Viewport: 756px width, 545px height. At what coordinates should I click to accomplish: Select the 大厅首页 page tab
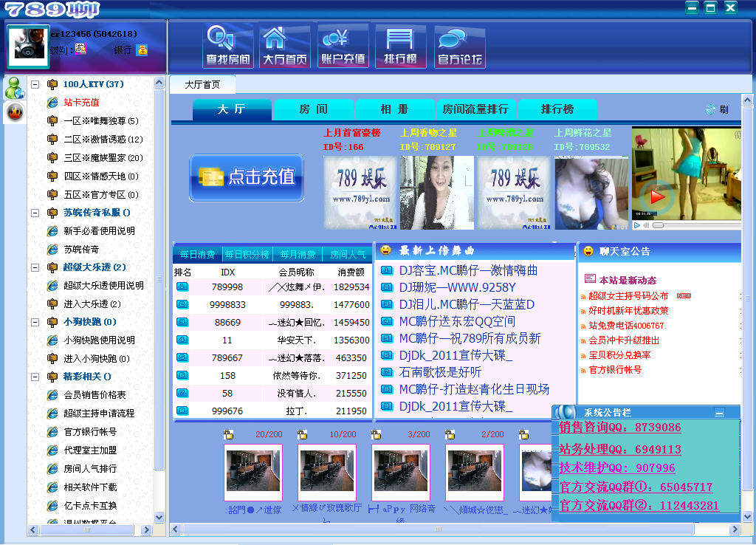[202, 85]
